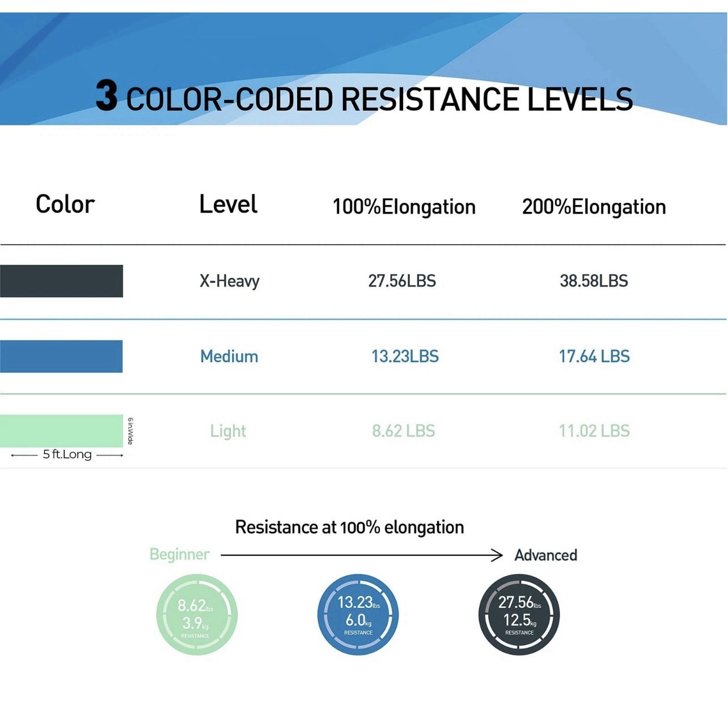This screenshot has width=728, height=702.
Task: Click the green 8.62 lbs resistance badge
Action: tap(197, 615)
